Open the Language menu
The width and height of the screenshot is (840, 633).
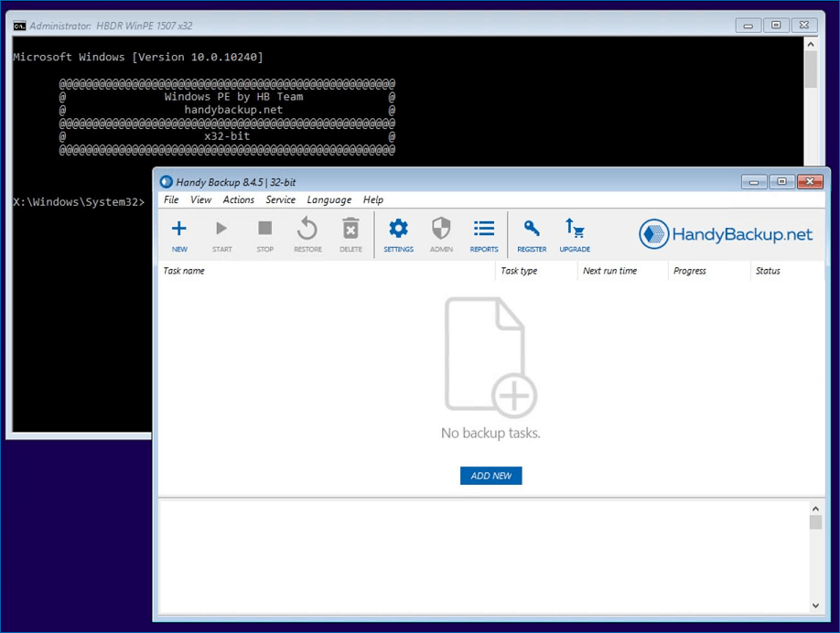coord(328,199)
